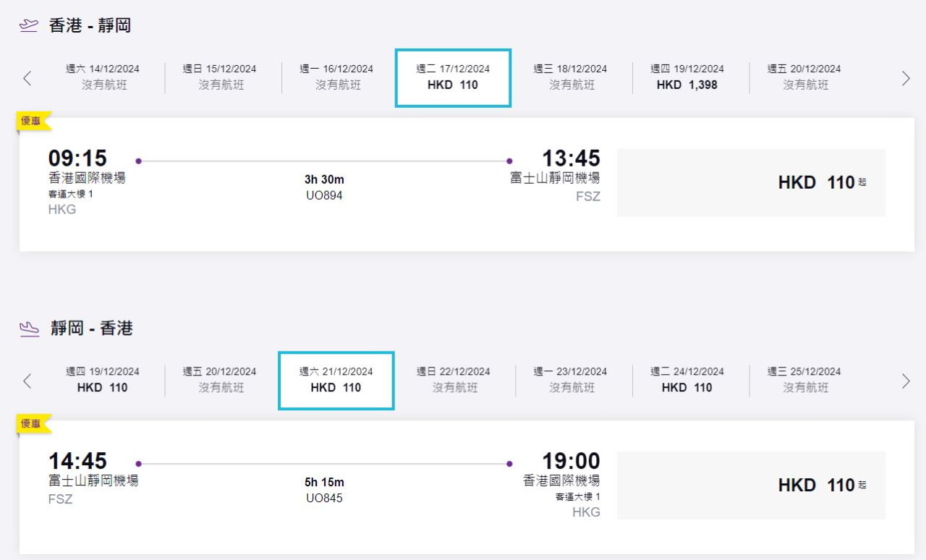Select the highlighted 週二 17/12/2024 date tab
The height and width of the screenshot is (560, 926).
tap(453, 77)
